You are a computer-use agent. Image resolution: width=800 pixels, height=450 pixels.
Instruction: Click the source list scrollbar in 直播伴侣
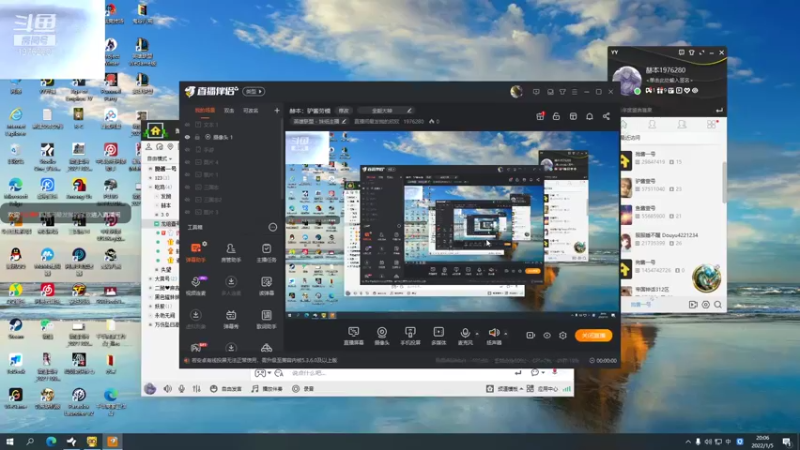point(281,161)
